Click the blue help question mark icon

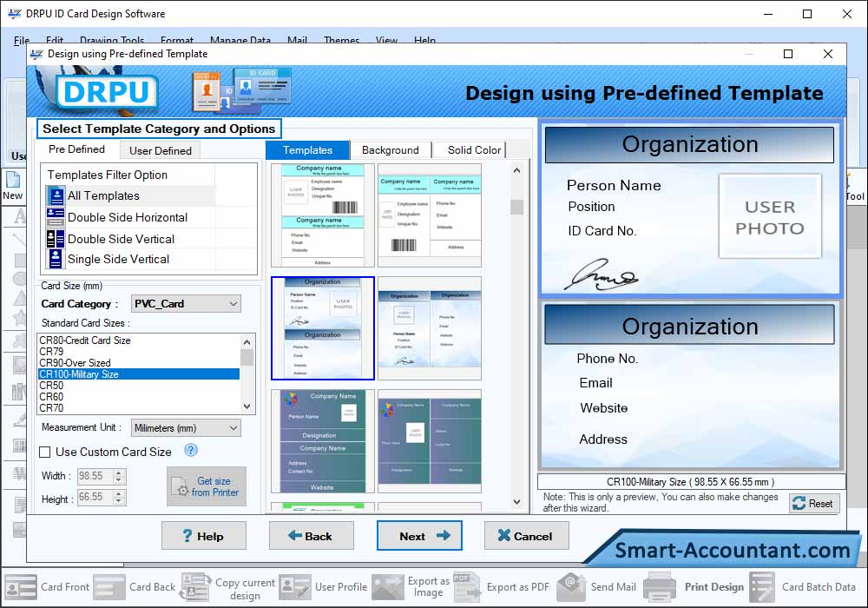pos(191,450)
